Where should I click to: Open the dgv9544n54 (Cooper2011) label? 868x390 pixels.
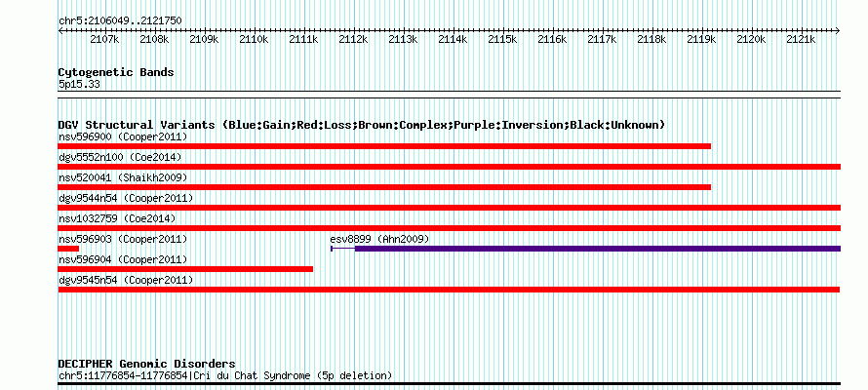[126, 198]
